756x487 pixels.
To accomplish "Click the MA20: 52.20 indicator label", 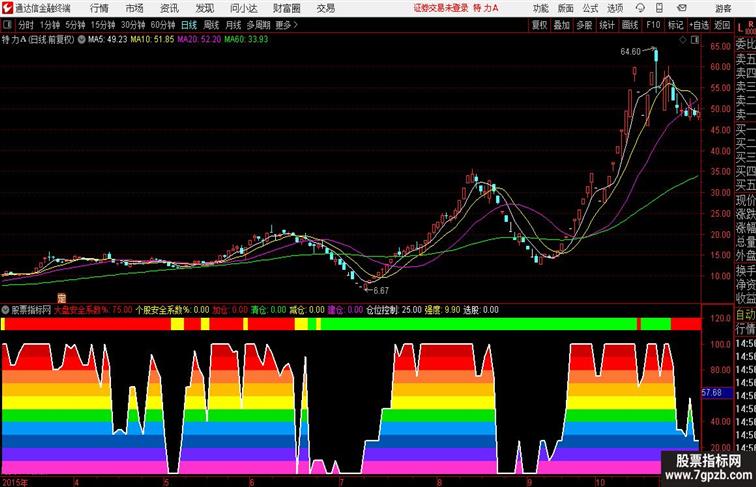I will [199, 40].
